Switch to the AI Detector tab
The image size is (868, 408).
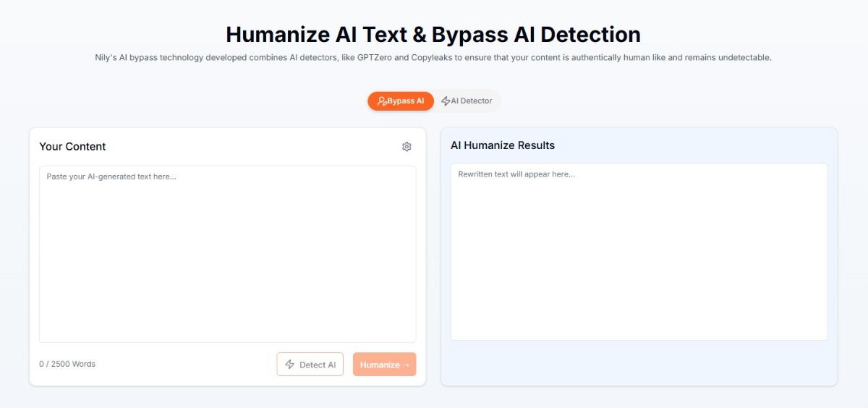[x=467, y=101]
